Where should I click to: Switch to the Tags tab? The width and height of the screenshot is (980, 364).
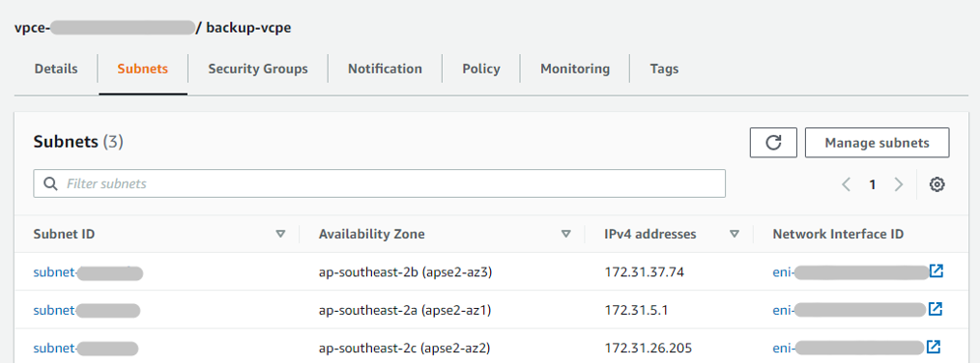tap(664, 69)
